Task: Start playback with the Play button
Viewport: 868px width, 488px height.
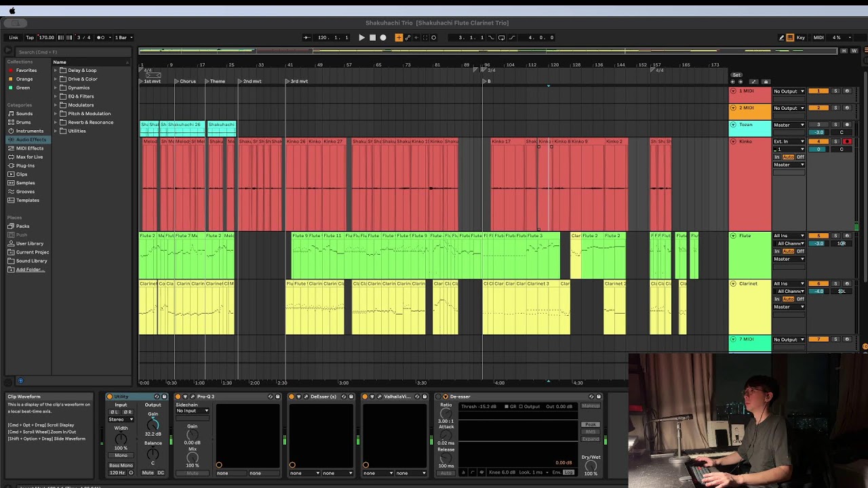Action: click(x=361, y=38)
